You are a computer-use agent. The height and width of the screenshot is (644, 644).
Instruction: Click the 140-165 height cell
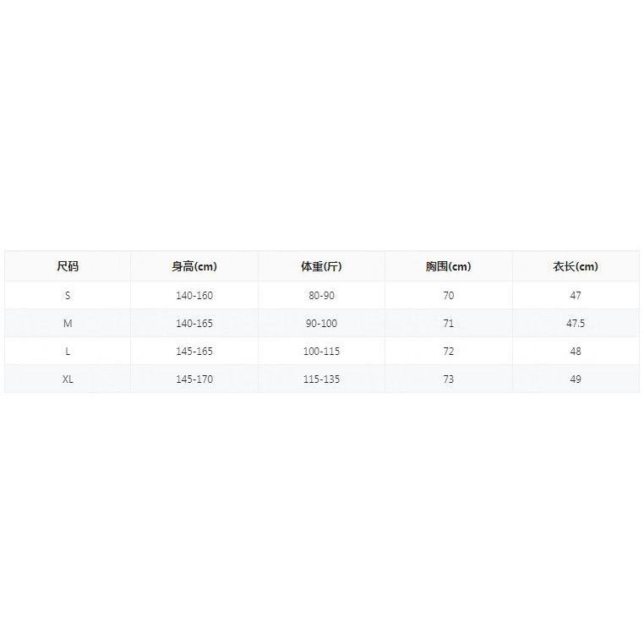pyautogui.click(x=194, y=323)
